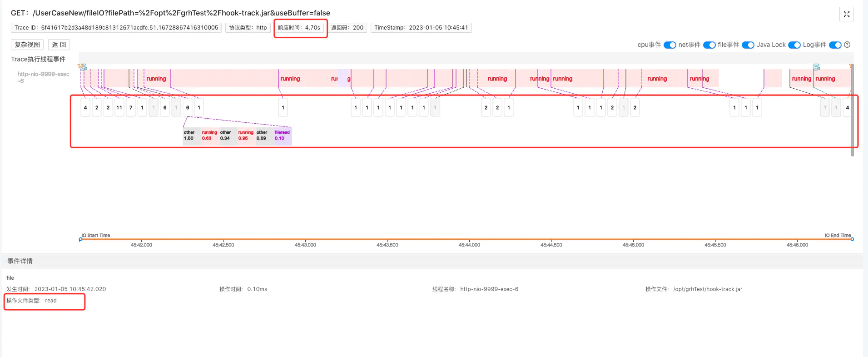Click the fullscreen expand icon
The height and width of the screenshot is (357, 868).
point(846,14)
